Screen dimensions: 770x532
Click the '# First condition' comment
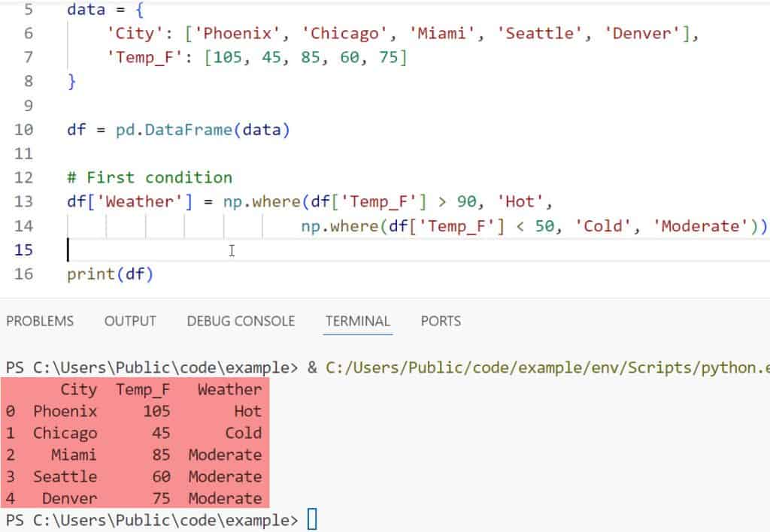pos(150,177)
